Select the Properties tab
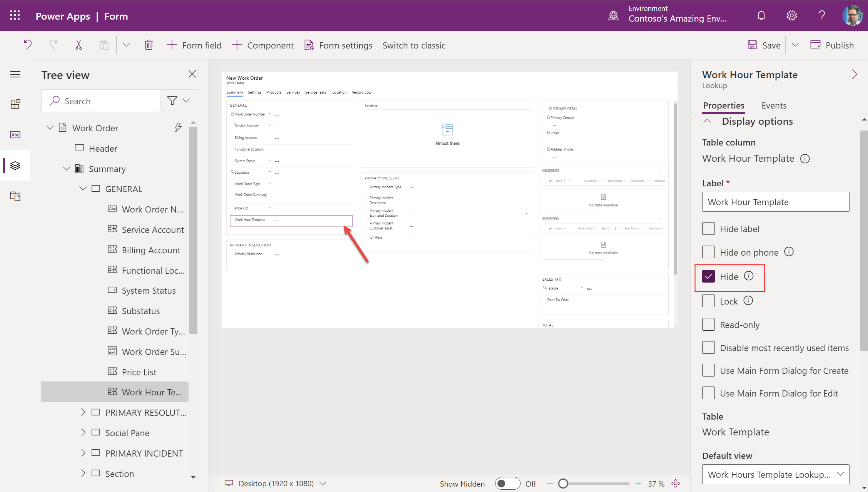 tap(724, 105)
